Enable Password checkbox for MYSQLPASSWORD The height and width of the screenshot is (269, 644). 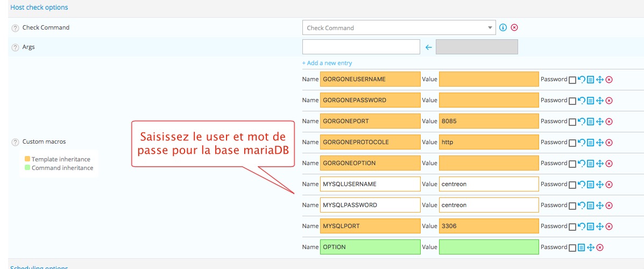(x=572, y=205)
